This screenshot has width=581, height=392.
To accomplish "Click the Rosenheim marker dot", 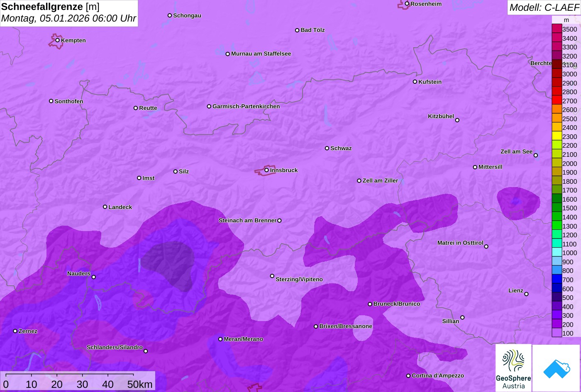I will pos(407,4).
